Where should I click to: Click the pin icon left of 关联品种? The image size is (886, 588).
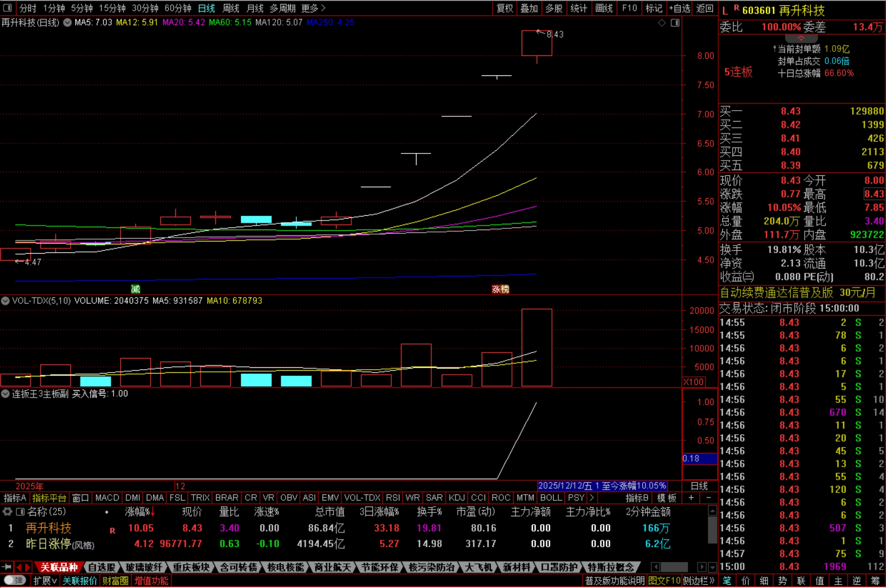pos(7,567)
